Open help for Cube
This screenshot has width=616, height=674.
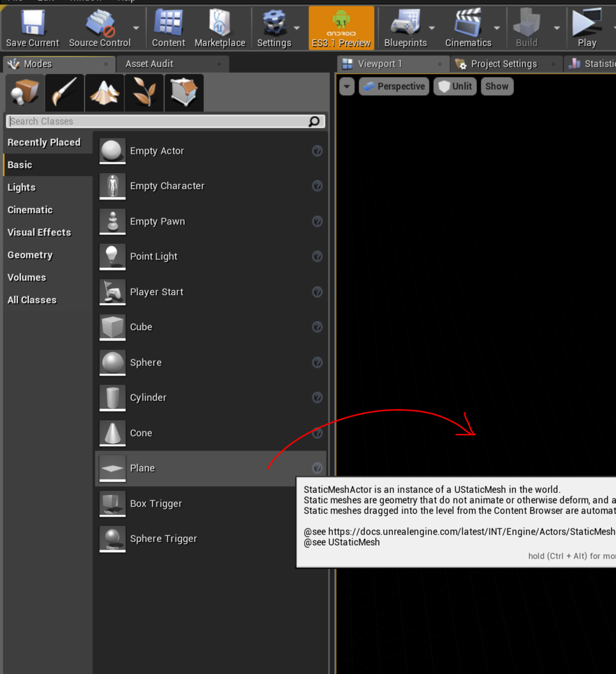317,327
